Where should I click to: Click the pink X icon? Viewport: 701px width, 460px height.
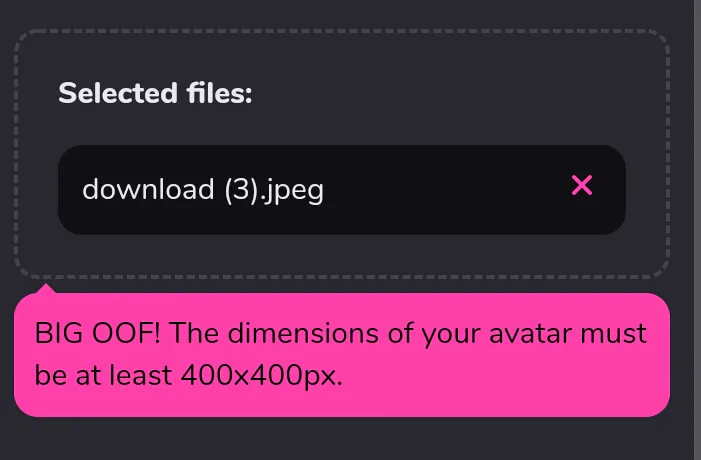581,185
